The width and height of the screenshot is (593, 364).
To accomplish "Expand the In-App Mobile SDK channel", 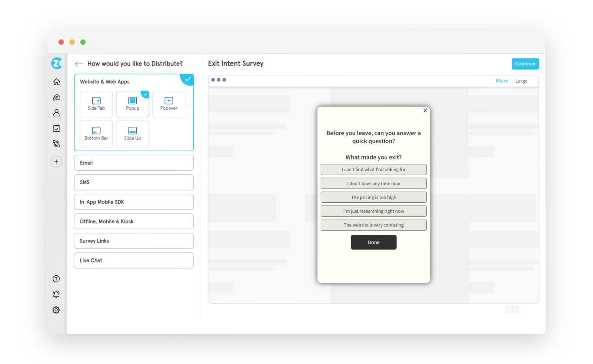I will 133,201.
